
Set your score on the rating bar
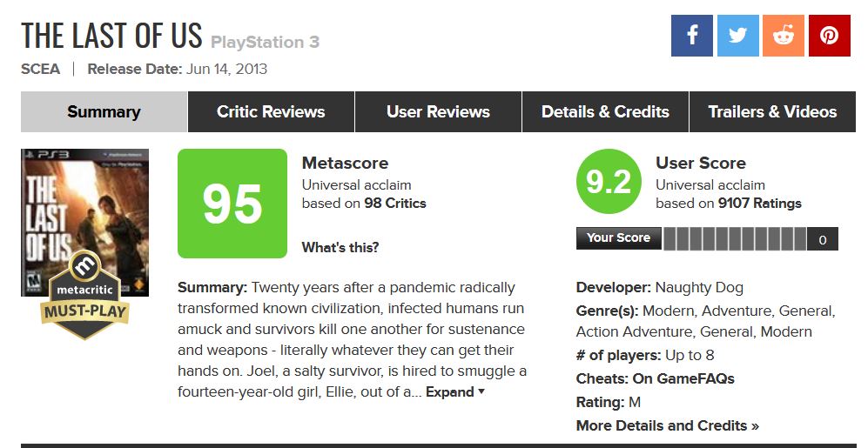pyautogui.click(x=735, y=239)
